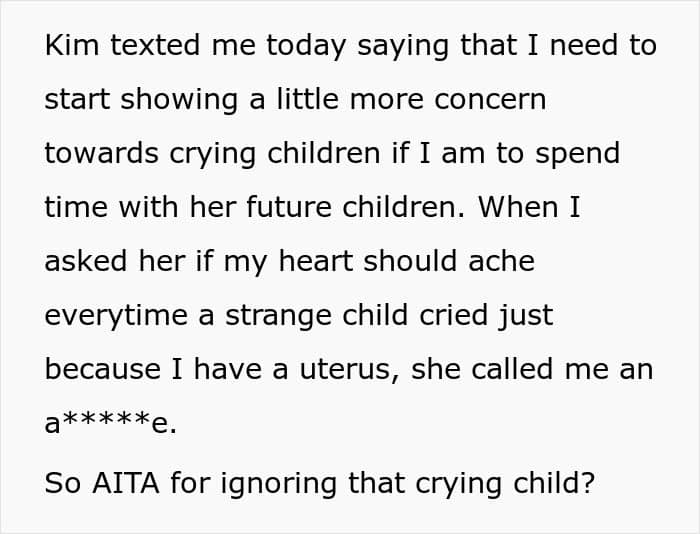Click the word "ache"
This screenshot has width=700, height=534.
(501, 261)
